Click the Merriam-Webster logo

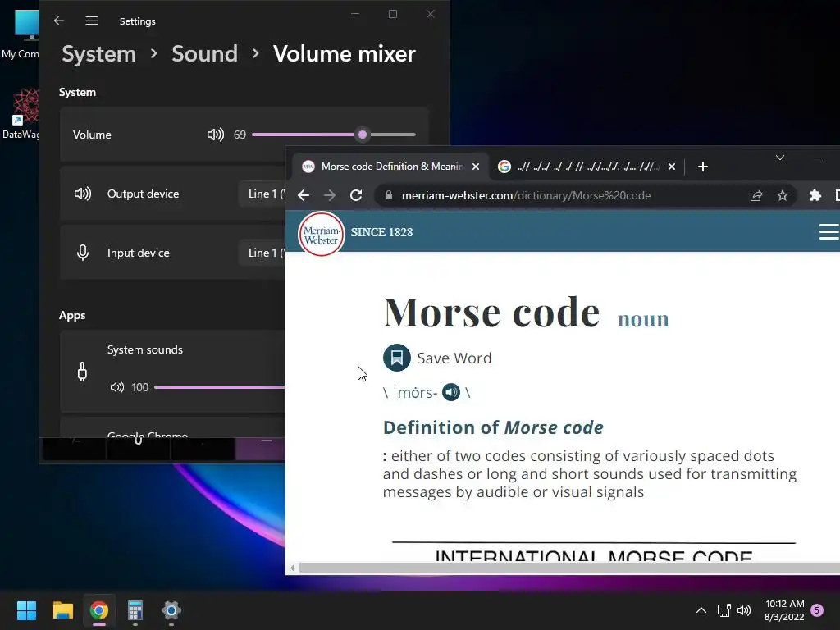click(321, 234)
